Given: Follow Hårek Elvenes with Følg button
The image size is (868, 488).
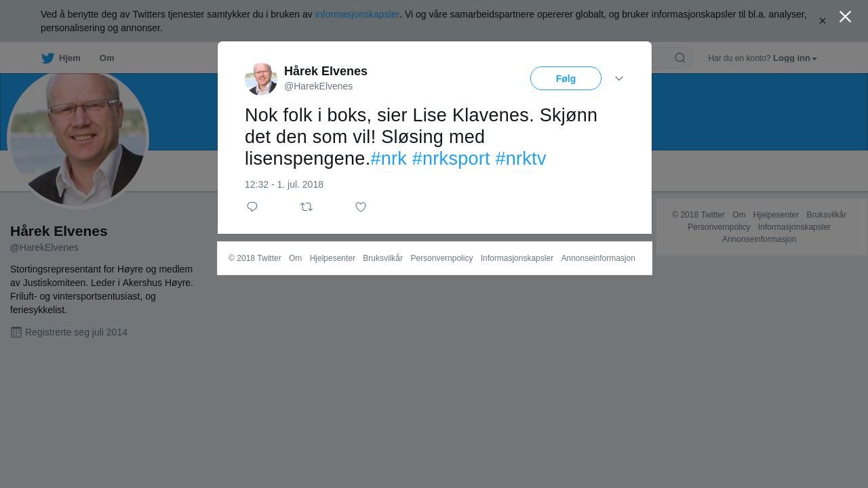Looking at the screenshot, I should pyautogui.click(x=566, y=79).
